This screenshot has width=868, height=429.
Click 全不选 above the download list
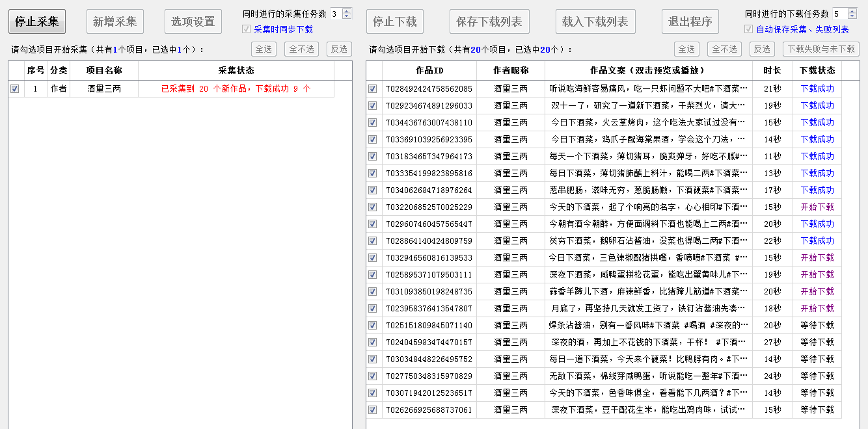tap(724, 49)
